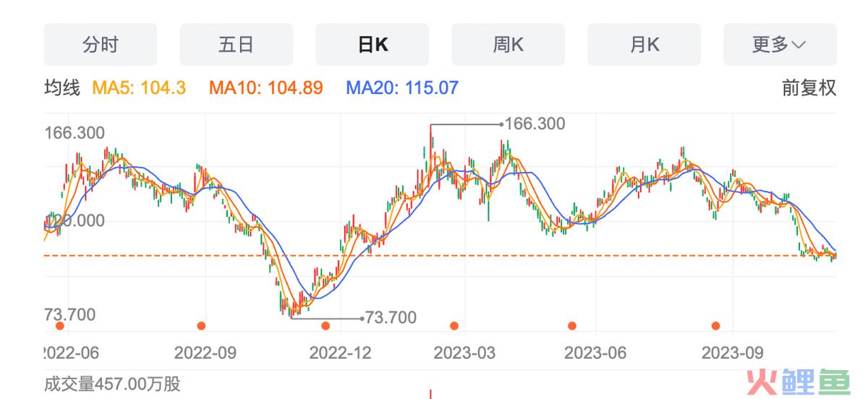868x399 pixels.
Task: Toggle the MA10 moving average label
Action: tap(265, 88)
